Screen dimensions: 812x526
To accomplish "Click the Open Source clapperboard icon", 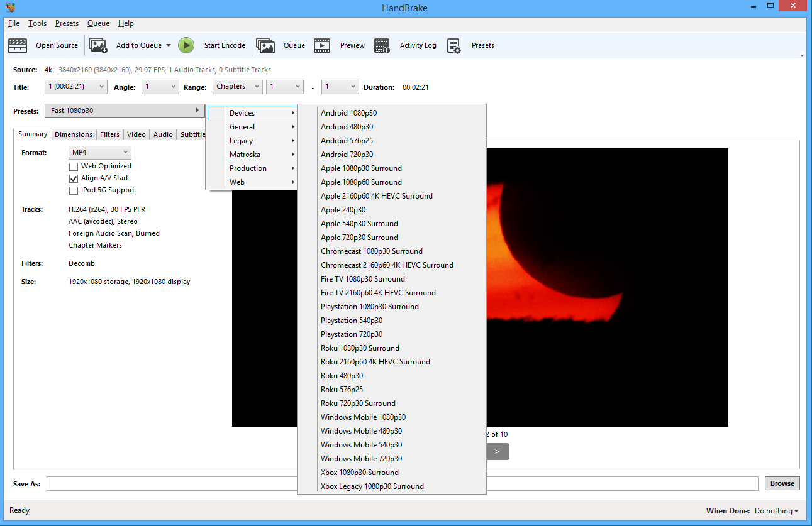I will click(x=18, y=45).
